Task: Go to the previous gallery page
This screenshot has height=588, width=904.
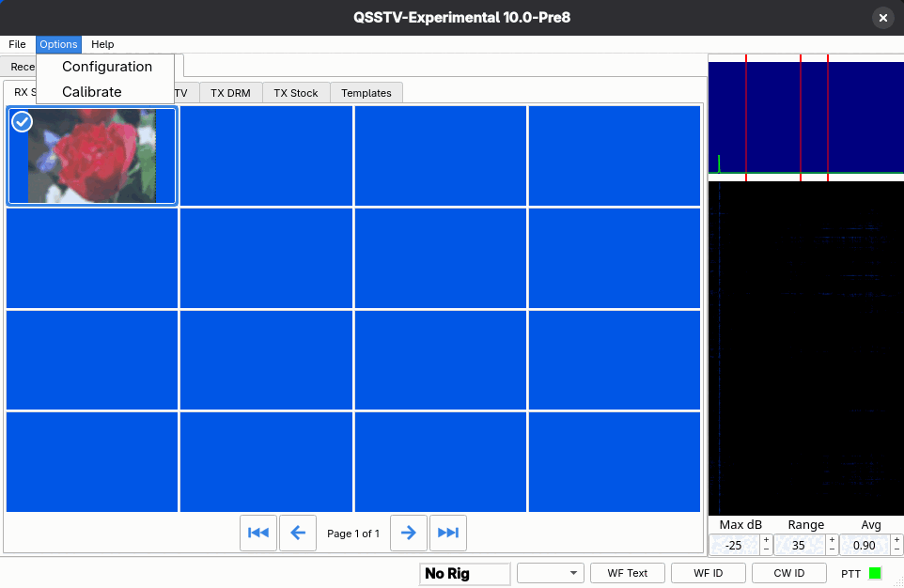Action: [x=298, y=533]
